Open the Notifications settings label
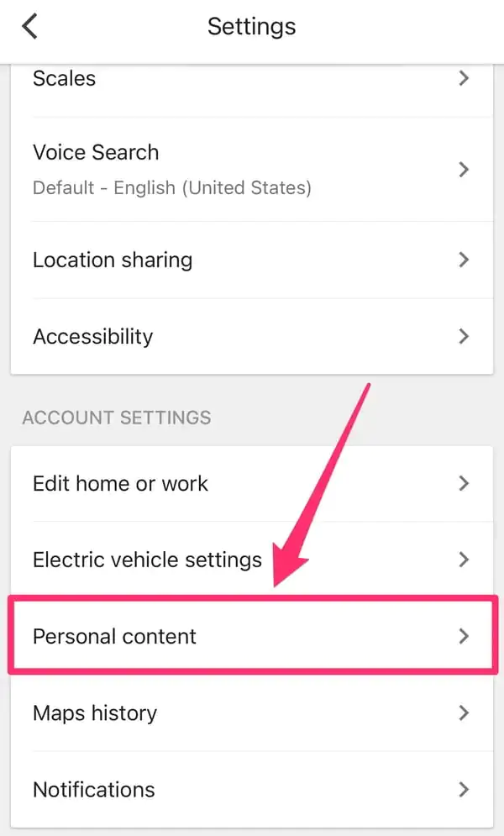This screenshot has width=504, height=836. click(93, 790)
